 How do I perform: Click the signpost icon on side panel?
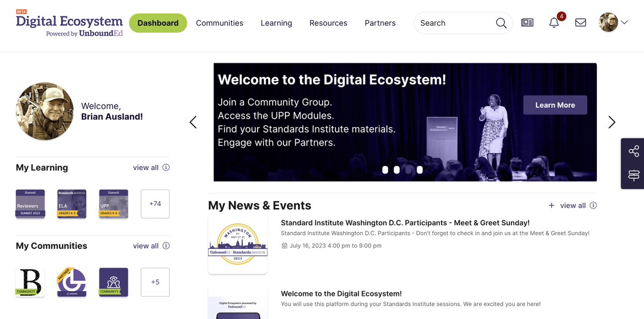(634, 175)
